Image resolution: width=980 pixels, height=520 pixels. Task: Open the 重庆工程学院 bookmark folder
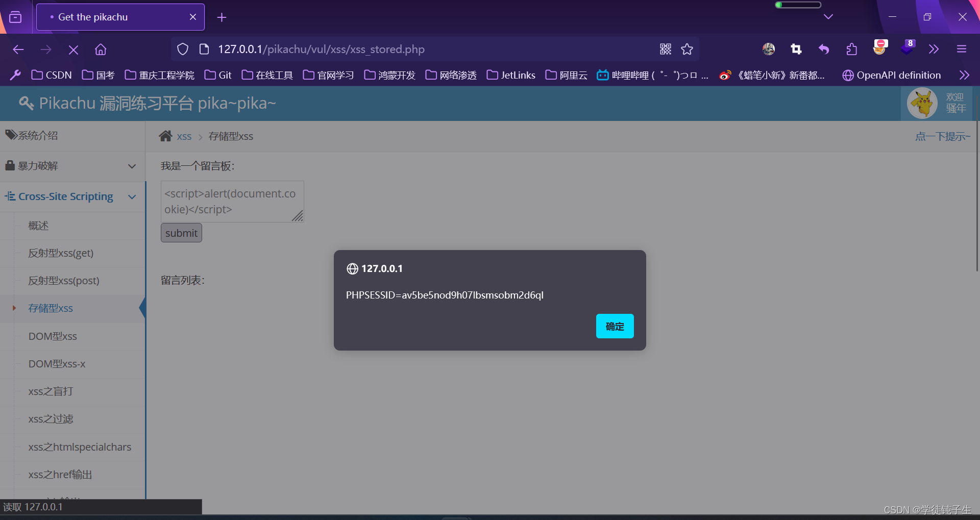[160, 75]
